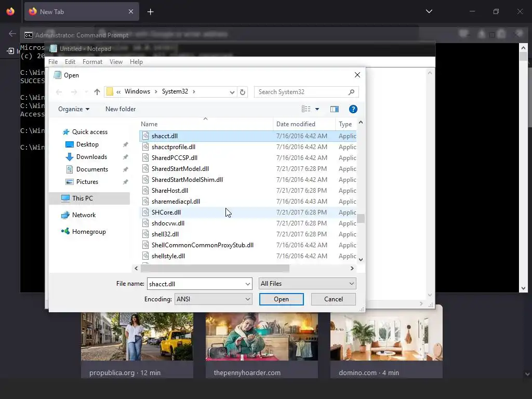Click the file list scroll down arrow
Viewport: 532px width, 399px height.
click(361, 260)
